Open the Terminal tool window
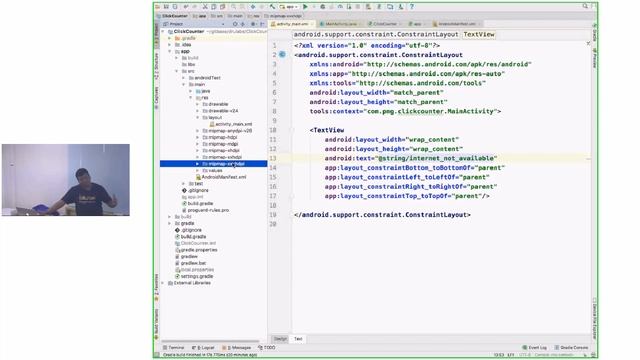The height and width of the screenshot is (360, 640). click(173, 348)
